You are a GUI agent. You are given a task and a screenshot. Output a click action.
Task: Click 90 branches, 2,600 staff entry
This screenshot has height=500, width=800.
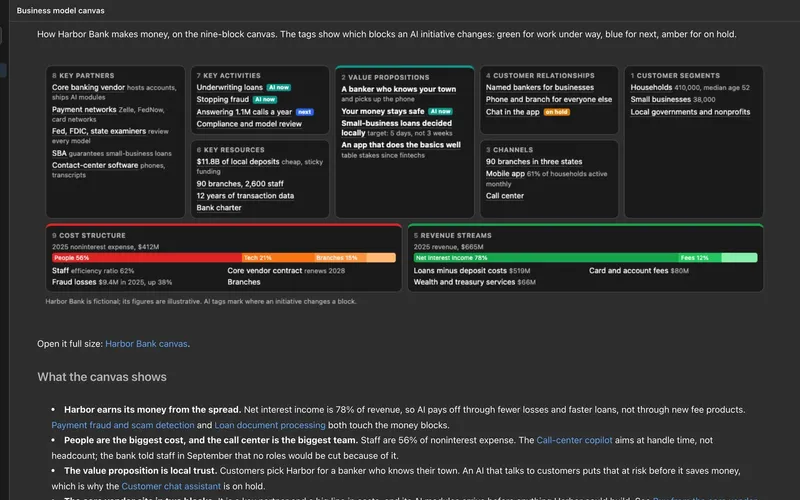pos(240,184)
